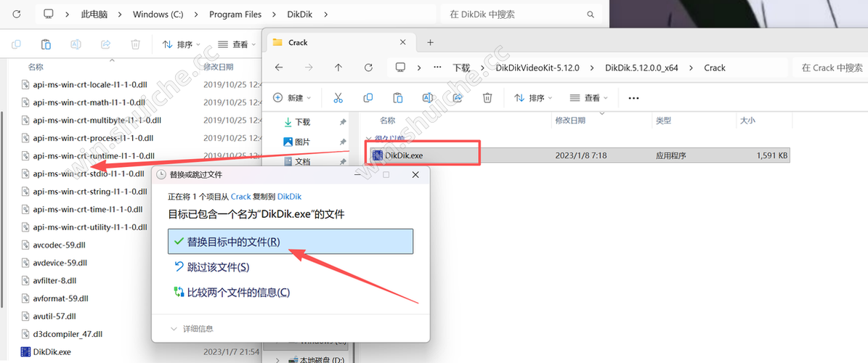The width and height of the screenshot is (868, 363).
Task: Click Paste icon in Crack toolbar
Action: coord(397,98)
